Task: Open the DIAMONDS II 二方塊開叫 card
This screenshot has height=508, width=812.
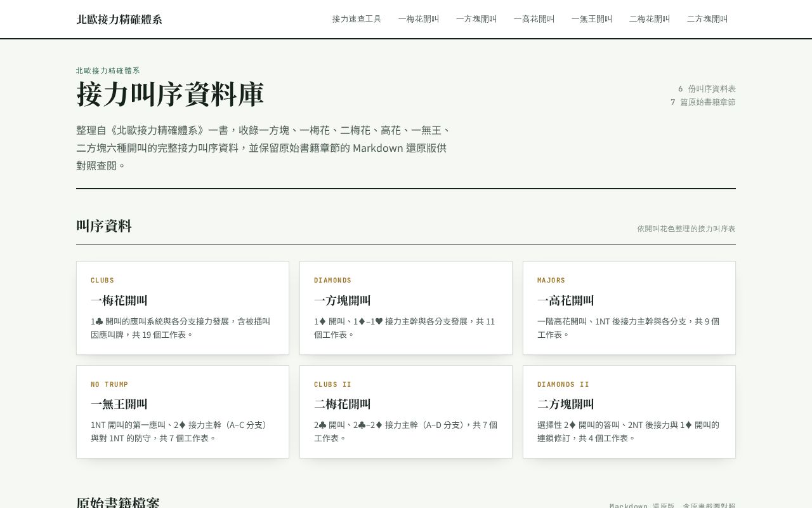Action: click(x=629, y=411)
